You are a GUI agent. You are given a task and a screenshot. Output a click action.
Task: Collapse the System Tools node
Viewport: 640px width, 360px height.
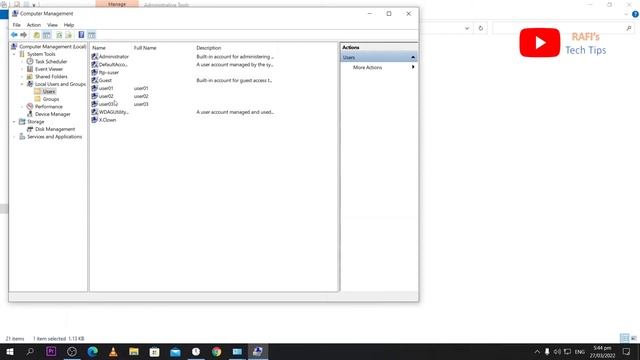coord(14,54)
